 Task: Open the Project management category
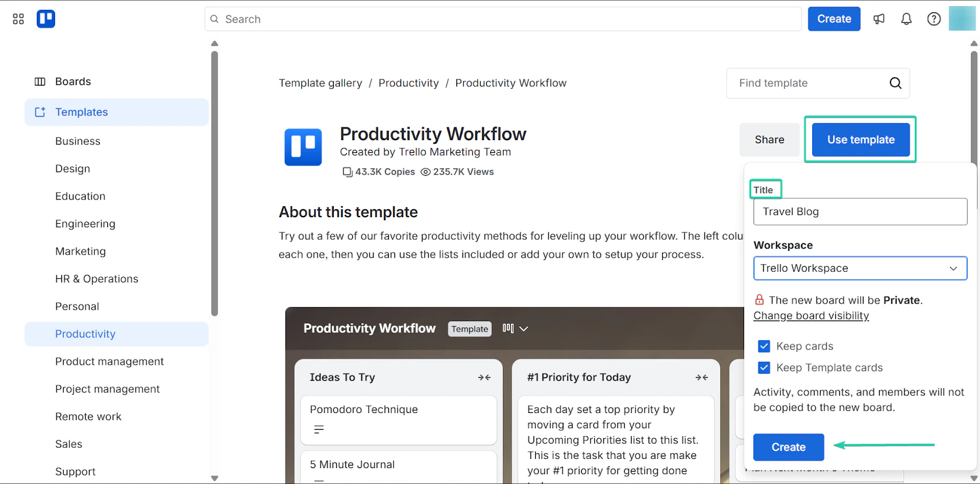(107, 389)
